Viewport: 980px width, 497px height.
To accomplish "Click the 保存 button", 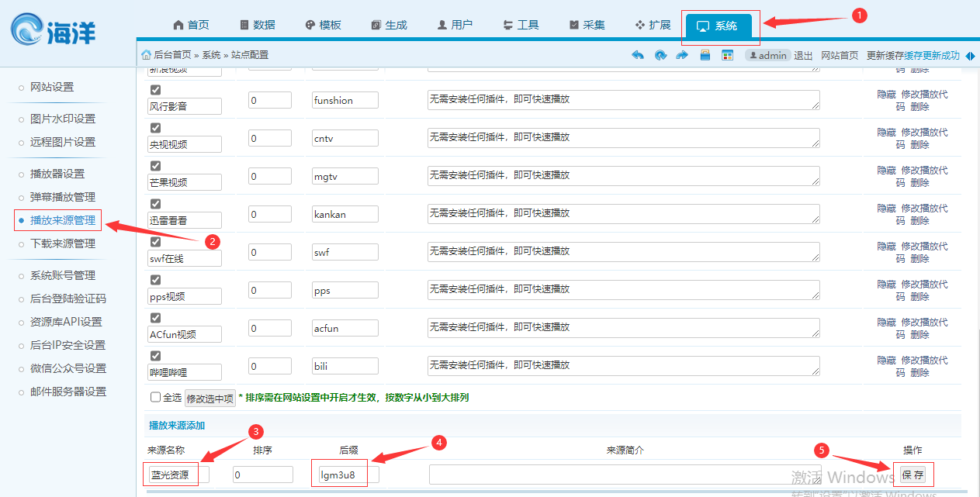I will pos(912,475).
